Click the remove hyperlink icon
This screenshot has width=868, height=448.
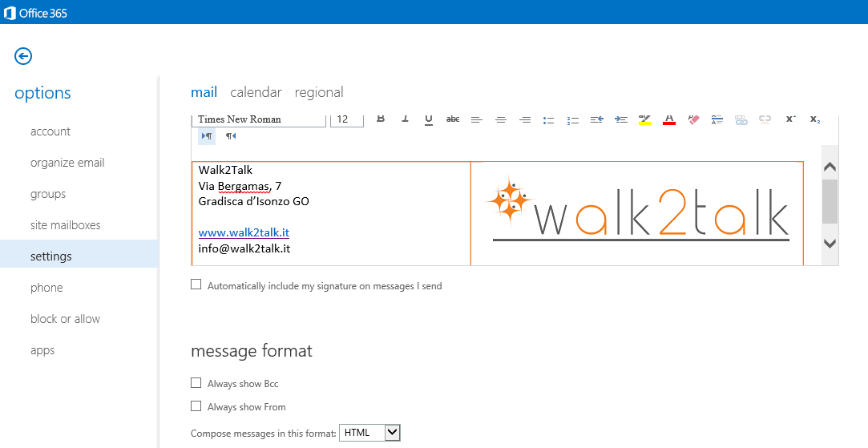point(765,119)
